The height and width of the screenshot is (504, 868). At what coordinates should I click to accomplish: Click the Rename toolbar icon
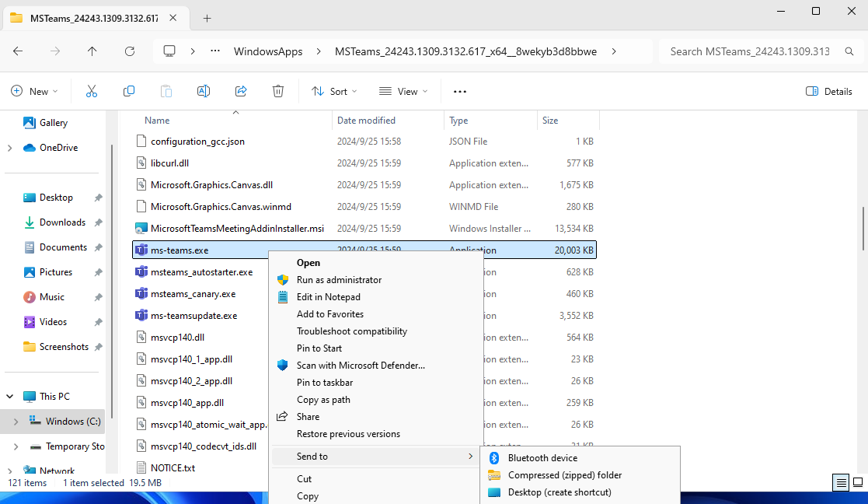203,91
